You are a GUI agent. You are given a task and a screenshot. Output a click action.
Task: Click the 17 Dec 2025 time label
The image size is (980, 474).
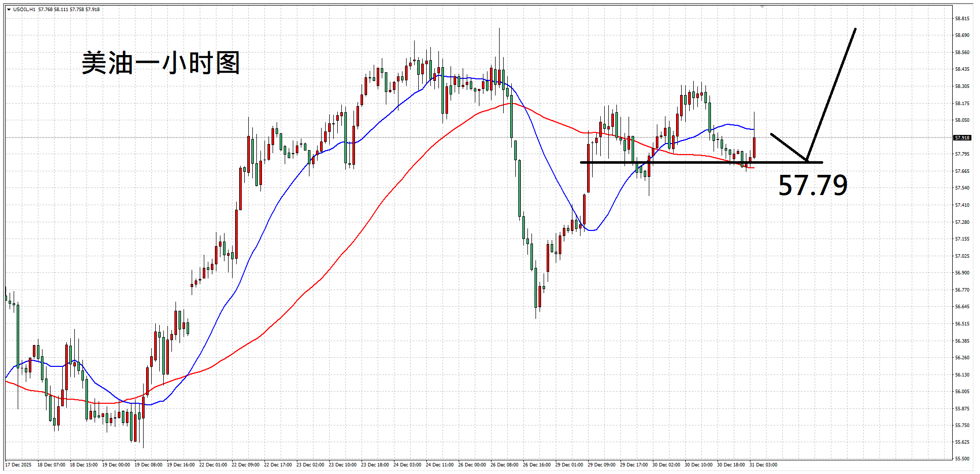[19, 465]
